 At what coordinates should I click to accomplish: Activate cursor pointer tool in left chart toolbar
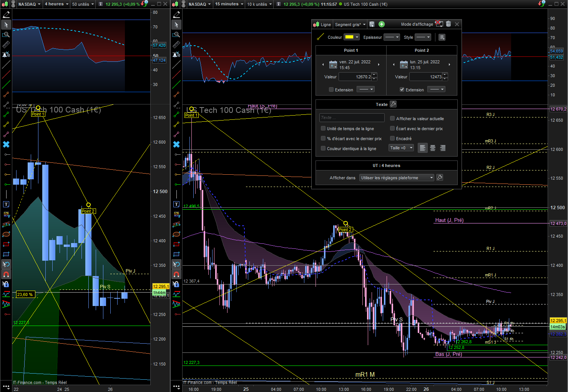coord(6,25)
